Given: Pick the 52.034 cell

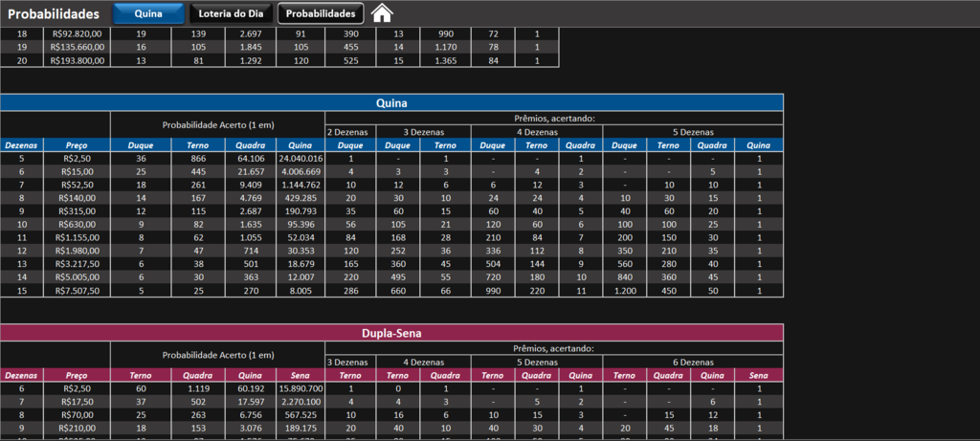Looking at the screenshot, I should tap(301, 238).
